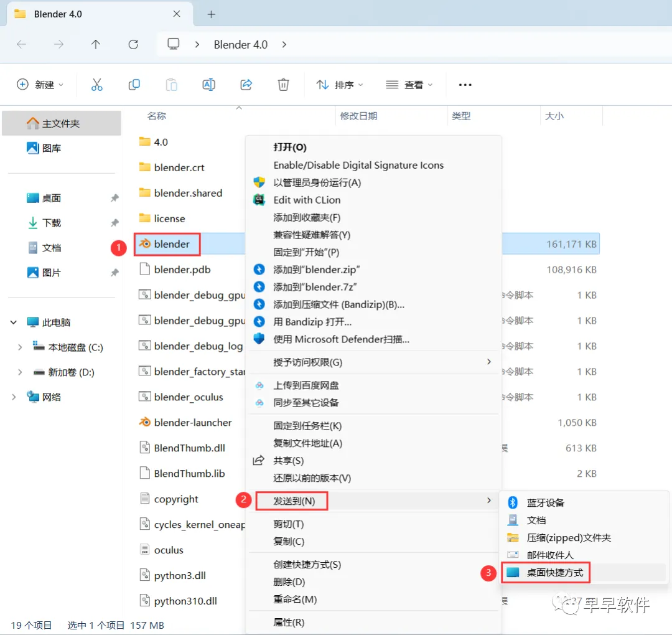Click 打开(O) in context menu
Viewport: 672px width, 635px height.
tap(373, 147)
